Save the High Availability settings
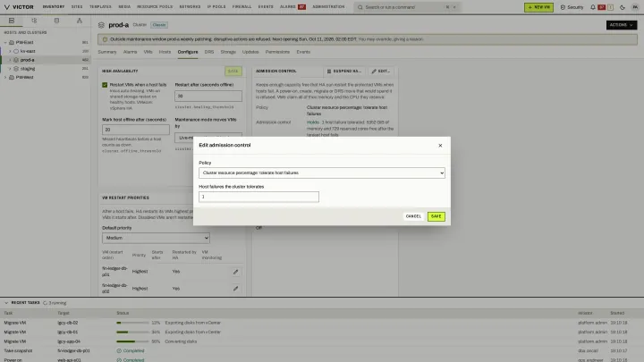This screenshot has width=644, height=362. tap(233, 72)
